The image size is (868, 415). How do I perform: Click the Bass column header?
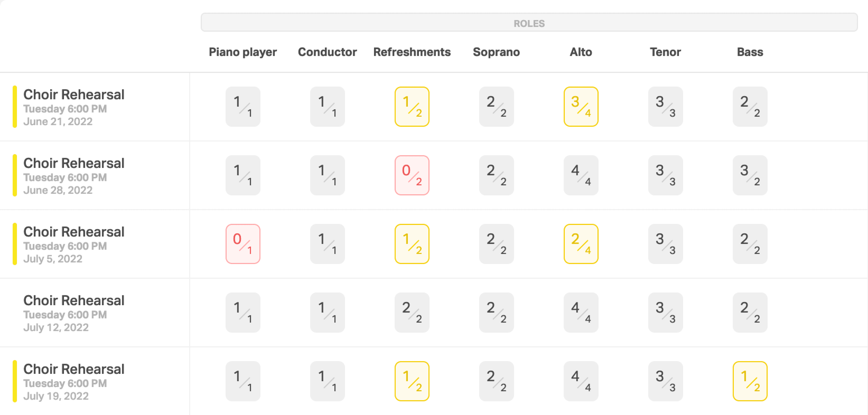[x=750, y=52]
